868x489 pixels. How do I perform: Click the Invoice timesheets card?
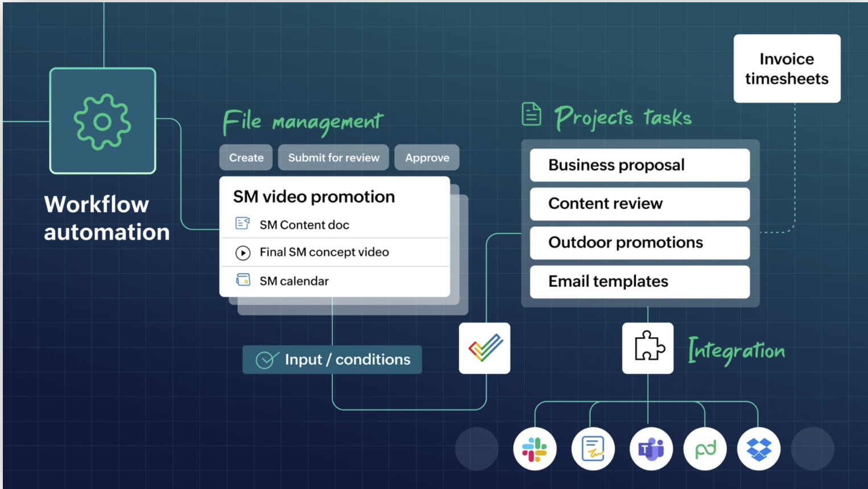(787, 69)
